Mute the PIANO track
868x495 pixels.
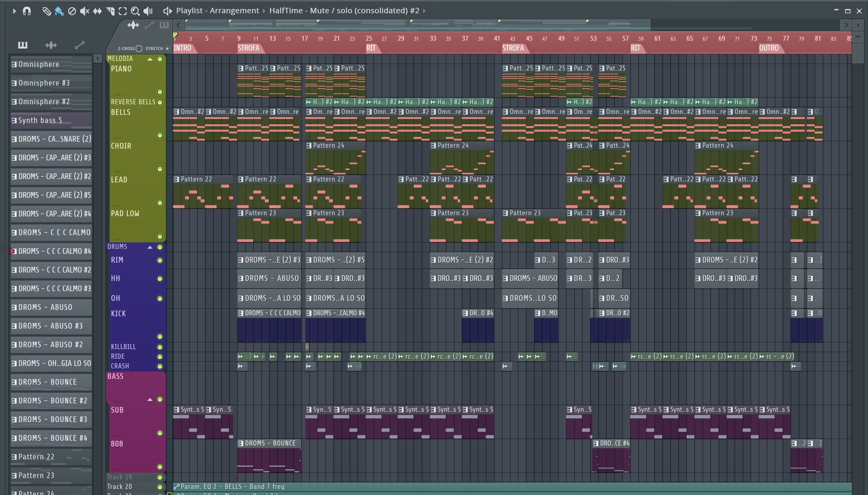160,92
